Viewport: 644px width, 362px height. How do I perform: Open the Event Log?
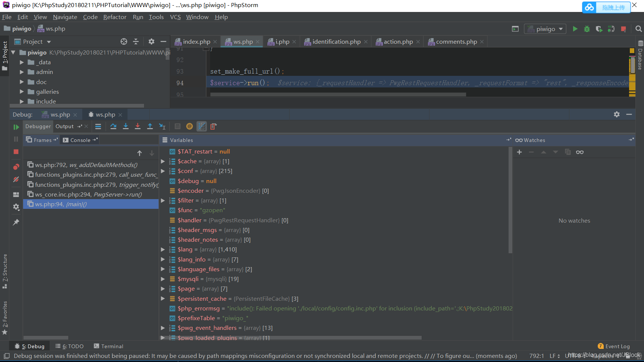614,346
